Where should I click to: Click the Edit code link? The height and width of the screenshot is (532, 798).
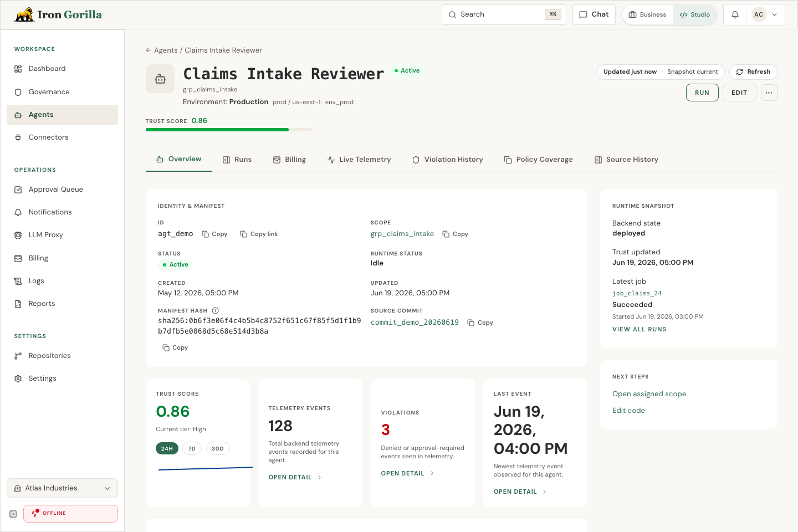pyautogui.click(x=628, y=411)
